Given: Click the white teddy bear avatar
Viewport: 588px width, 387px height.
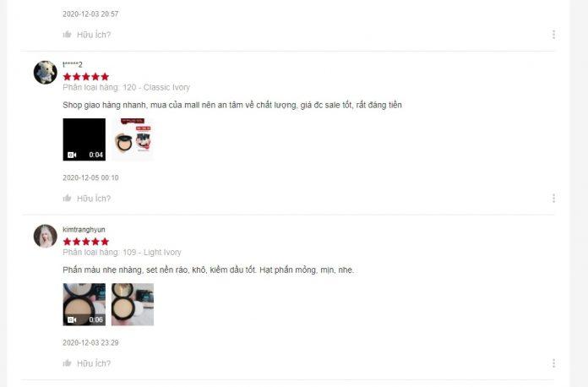Looking at the screenshot, I should [x=46, y=73].
